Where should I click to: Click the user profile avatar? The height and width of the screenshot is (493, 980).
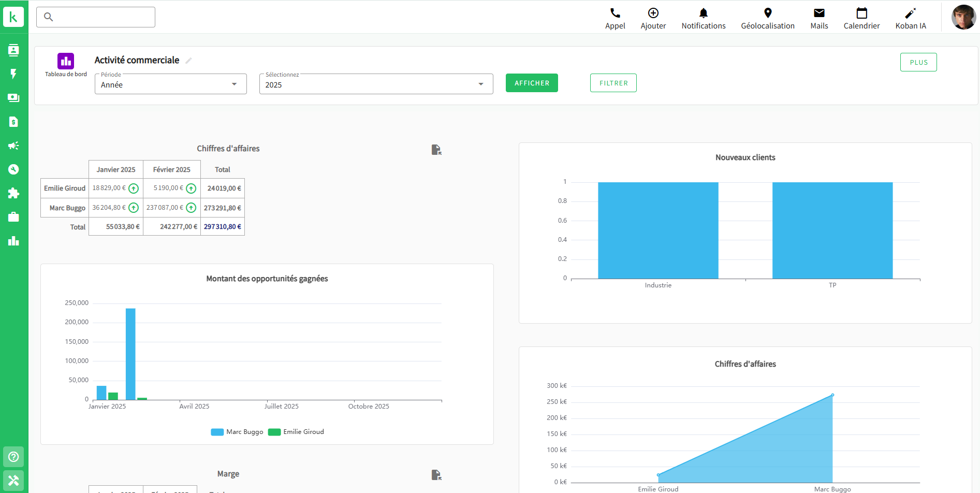[963, 17]
